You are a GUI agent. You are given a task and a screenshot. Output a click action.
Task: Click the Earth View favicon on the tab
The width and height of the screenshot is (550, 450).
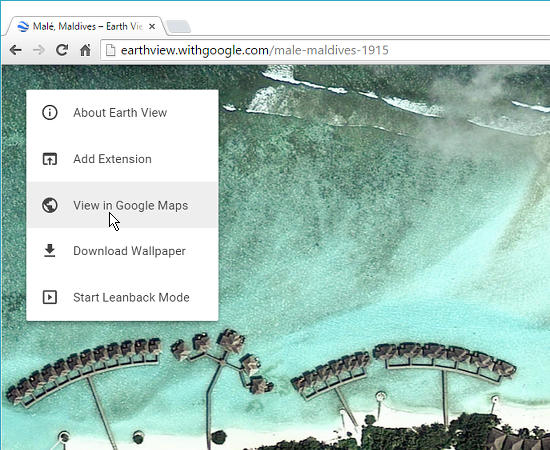(x=23, y=27)
